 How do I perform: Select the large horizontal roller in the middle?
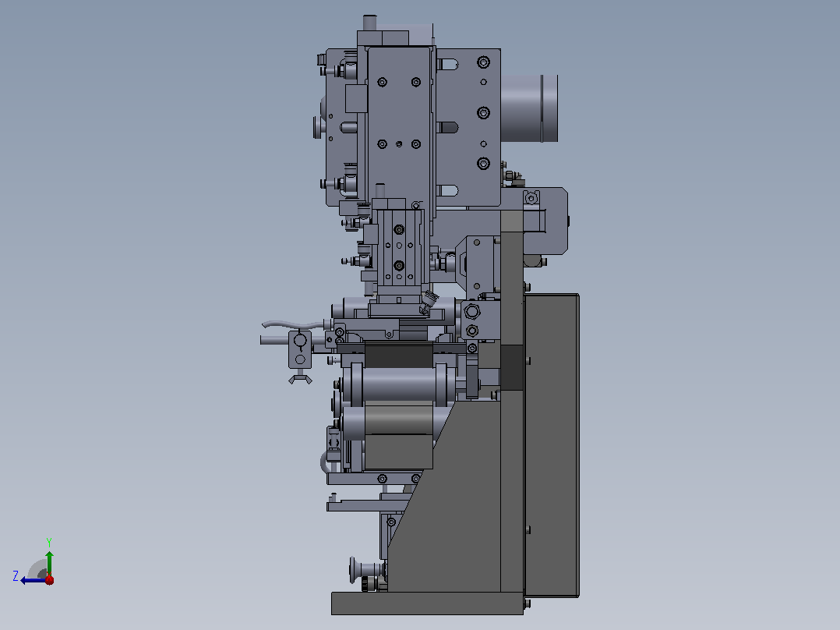(399, 384)
